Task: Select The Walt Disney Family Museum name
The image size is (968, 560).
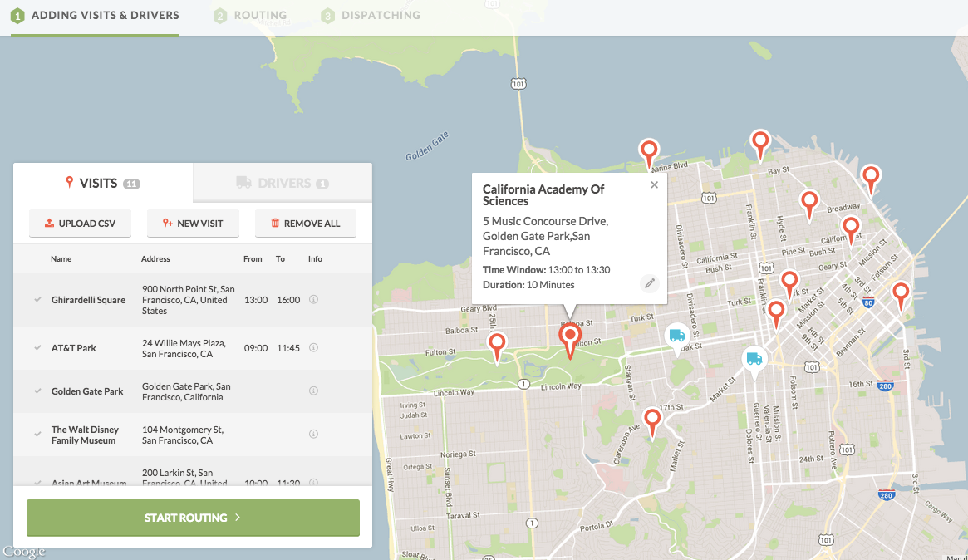Action: 85,435
